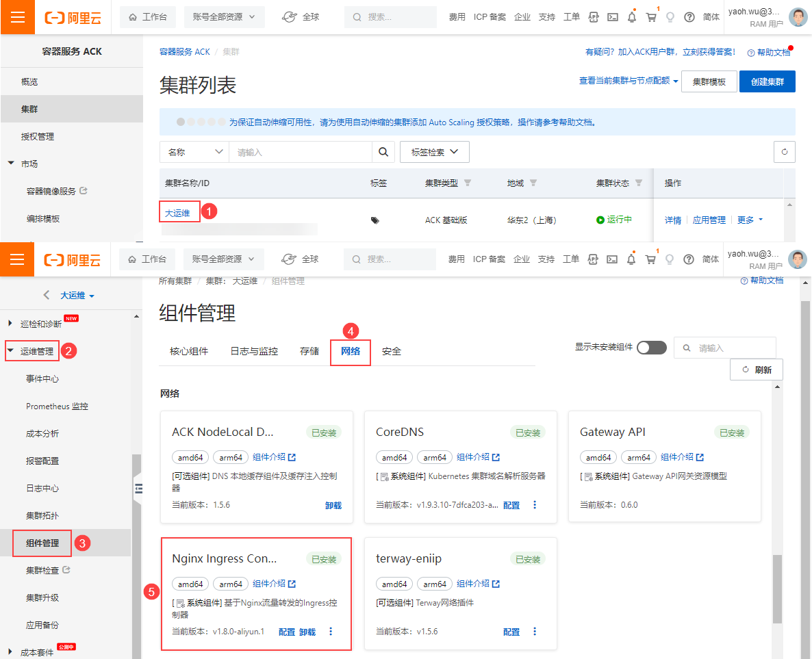Click lightbulb icon in 集群列表 page header
Screen dimensions: 812x659
(x=670, y=17)
